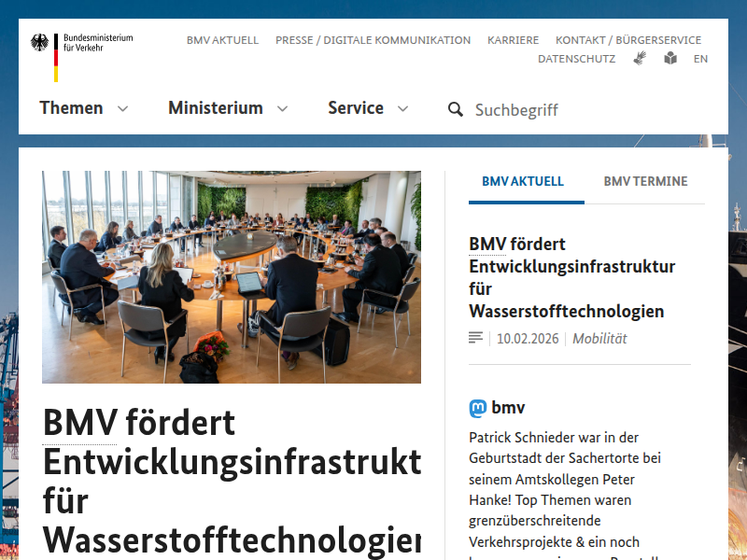The width and height of the screenshot is (747, 560).
Task: Click the search magnifier icon
Action: 455,109
